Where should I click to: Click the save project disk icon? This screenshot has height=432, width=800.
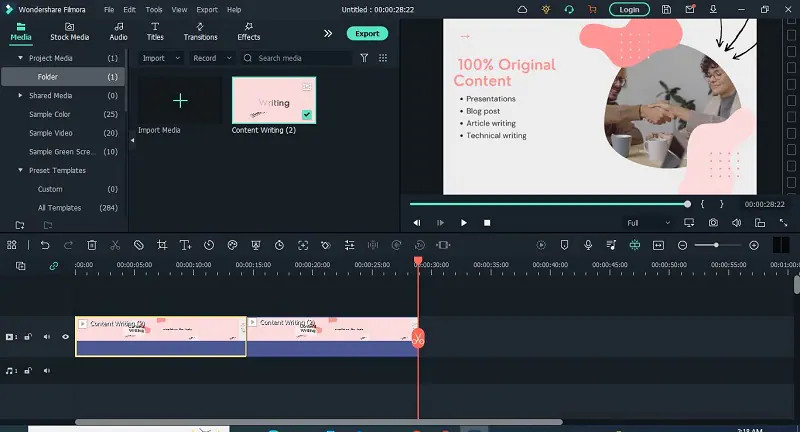[666, 9]
